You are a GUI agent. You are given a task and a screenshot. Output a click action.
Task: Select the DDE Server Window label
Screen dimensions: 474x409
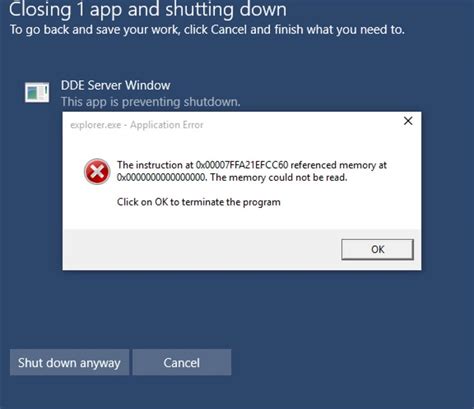115,85
